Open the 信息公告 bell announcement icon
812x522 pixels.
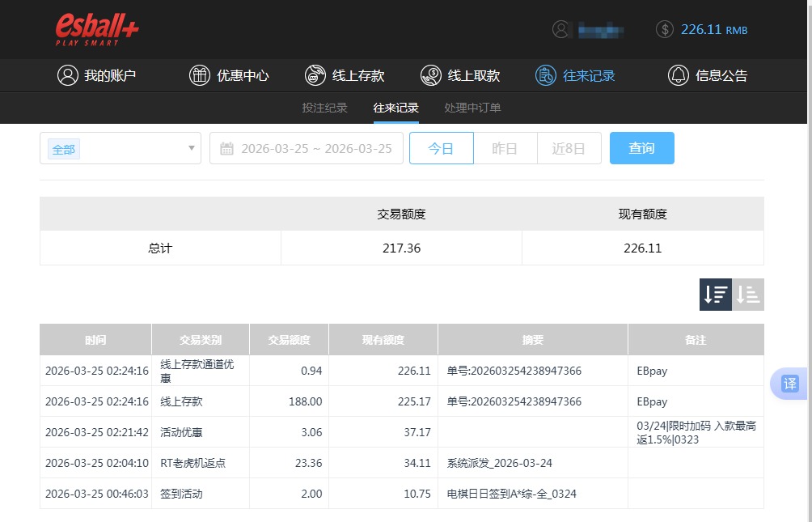[x=679, y=74]
